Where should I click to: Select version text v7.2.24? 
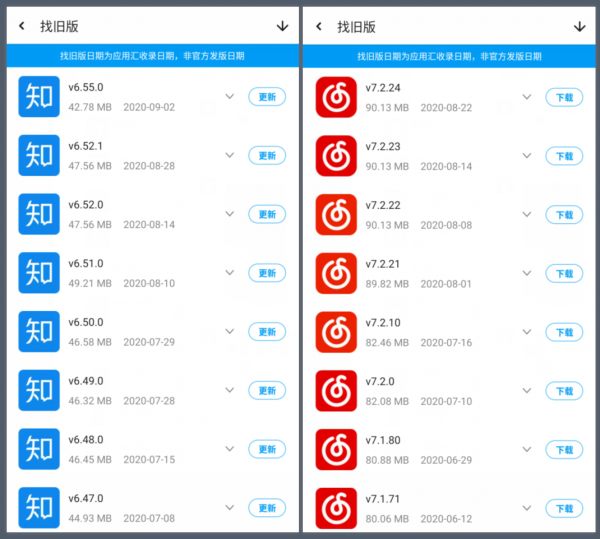383,88
